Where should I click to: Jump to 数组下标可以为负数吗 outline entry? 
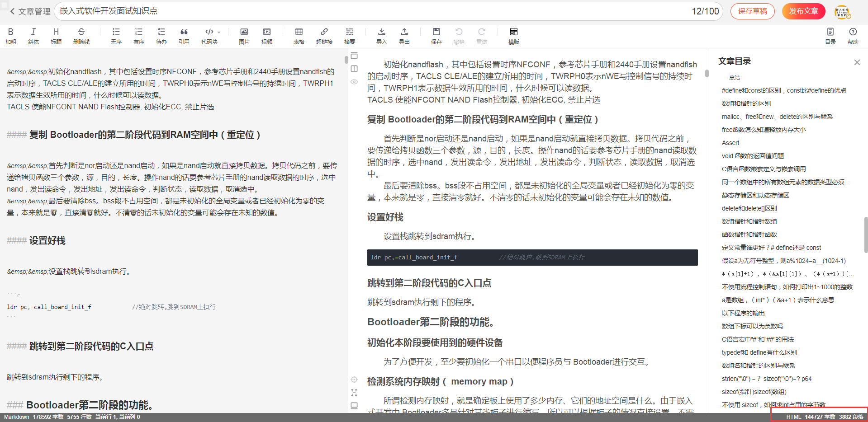point(752,326)
